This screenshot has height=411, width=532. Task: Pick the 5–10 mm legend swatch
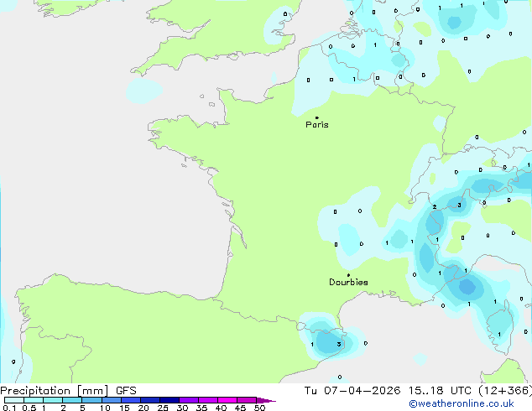(x=91, y=400)
